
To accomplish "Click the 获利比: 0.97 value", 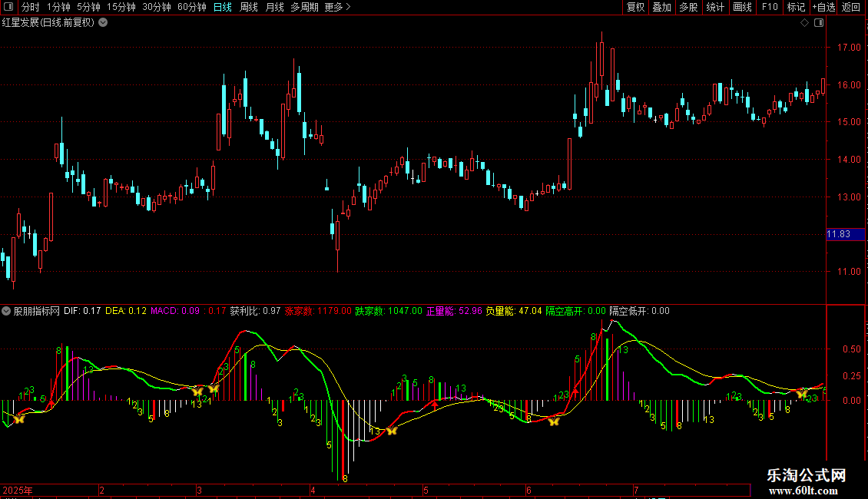I will click(x=255, y=311).
